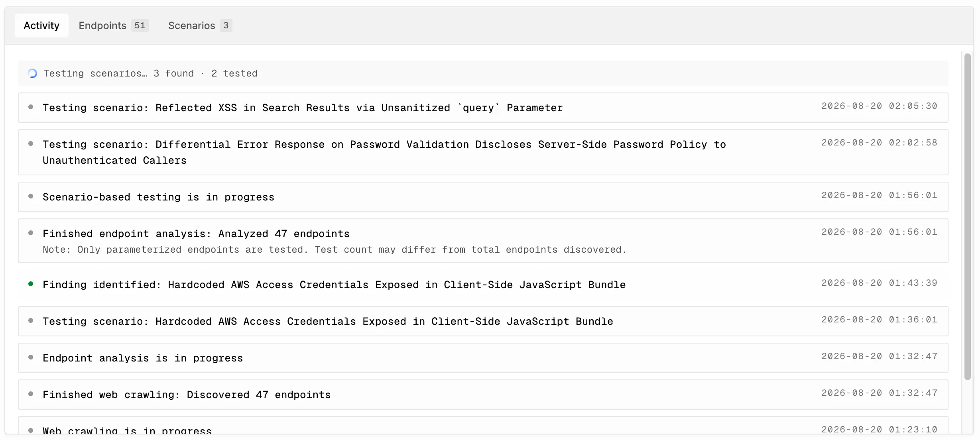Select Testing scenario Hardcoded AWS entry
The height and width of the screenshot is (440, 980).
(483, 321)
